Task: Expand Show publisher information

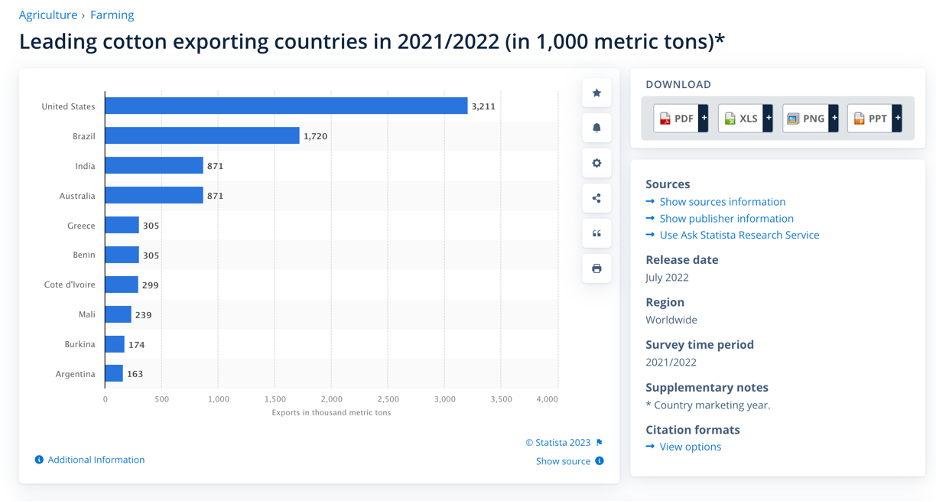Action: tap(726, 219)
